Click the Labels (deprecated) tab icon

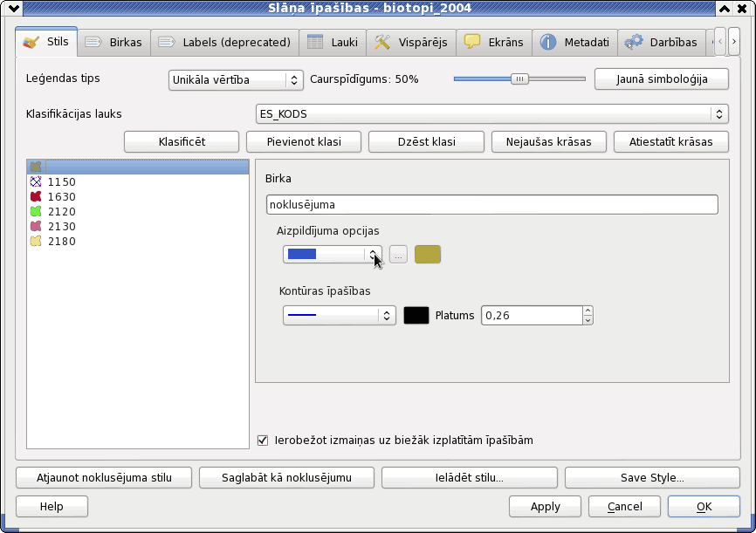click(167, 42)
